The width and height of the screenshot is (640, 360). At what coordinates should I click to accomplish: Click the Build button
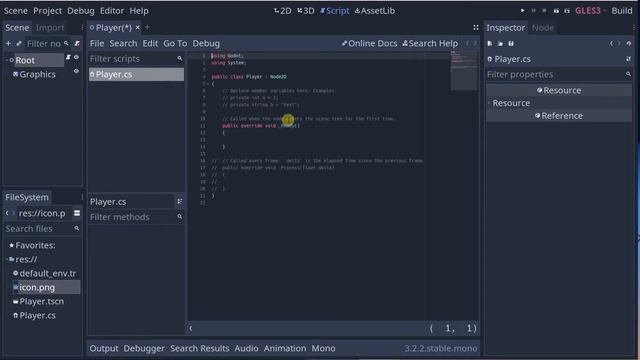click(622, 11)
